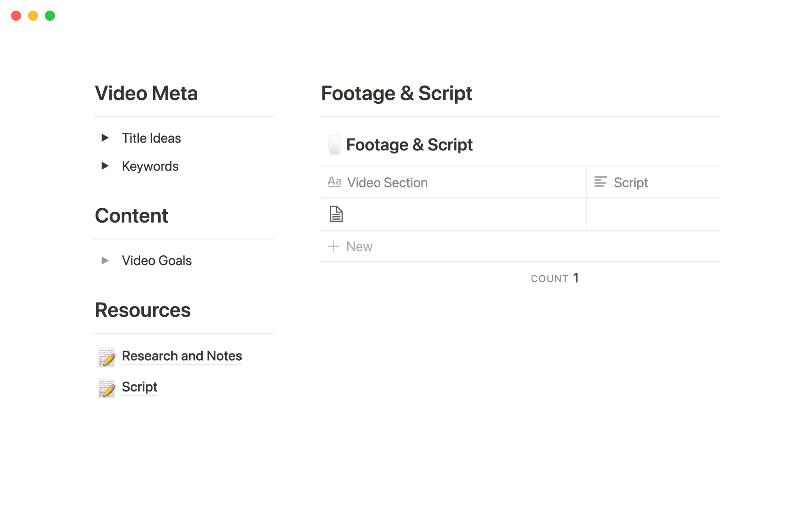Open the Video Section column header menu
812x508 pixels.
point(387,182)
